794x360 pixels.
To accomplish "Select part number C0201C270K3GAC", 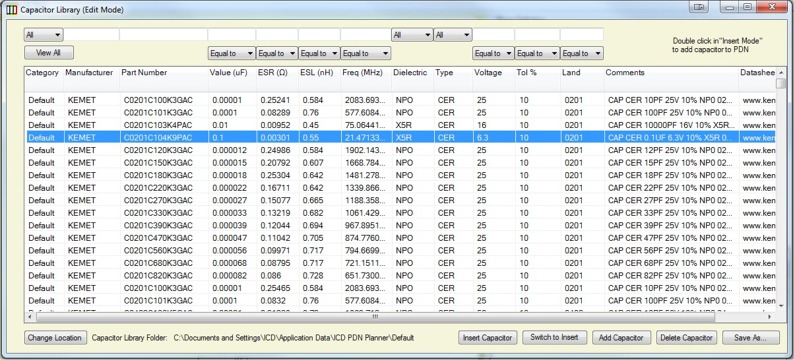I will [158, 200].
